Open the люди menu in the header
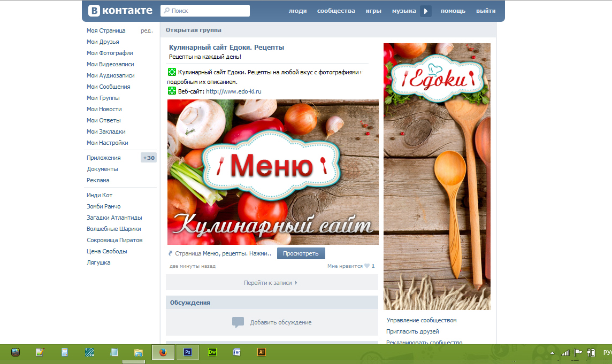This screenshot has width=612, height=364. pyautogui.click(x=297, y=11)
